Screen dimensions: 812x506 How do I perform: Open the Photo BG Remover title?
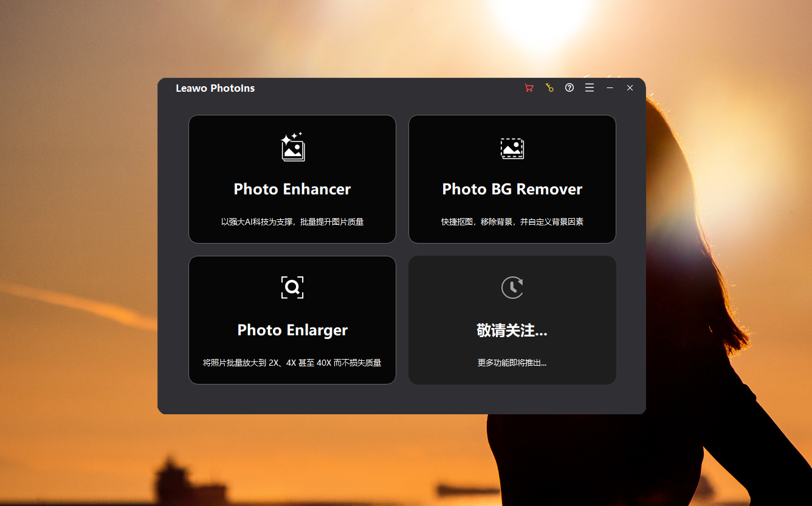point(512,190)
